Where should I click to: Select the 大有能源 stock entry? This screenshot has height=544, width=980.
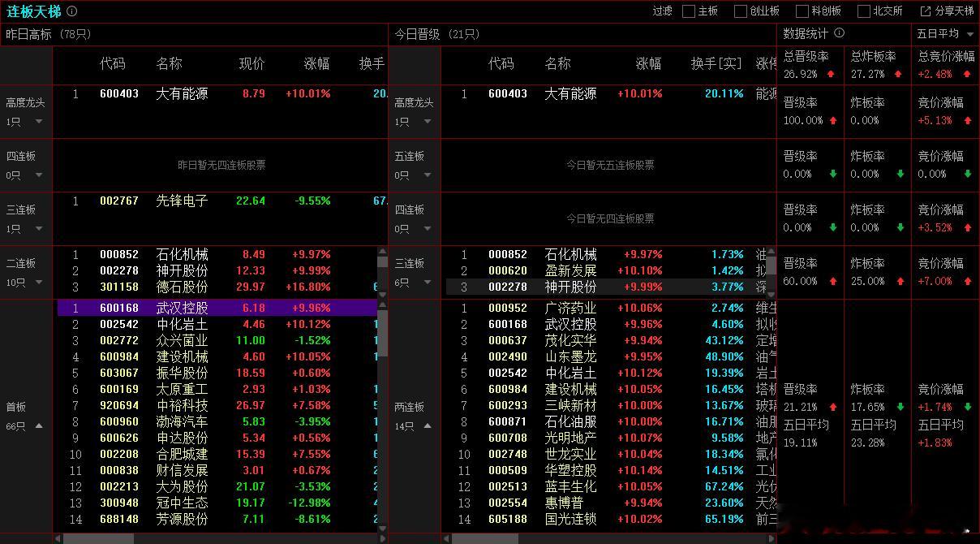click(x=184, y=93)
